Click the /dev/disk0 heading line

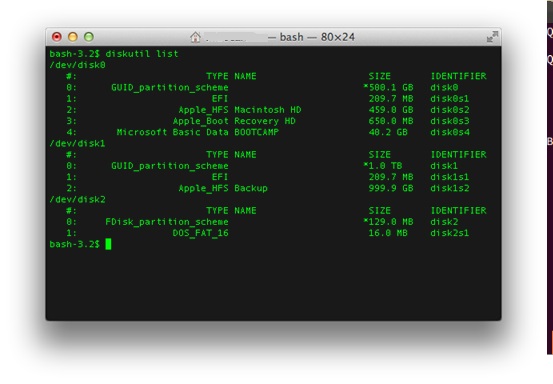click(78, 65)
